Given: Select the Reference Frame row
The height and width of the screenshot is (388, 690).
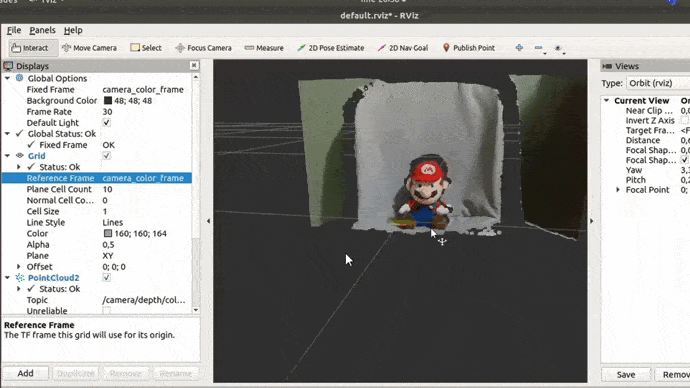Looking at the screenshot, I should coord(96,178).
